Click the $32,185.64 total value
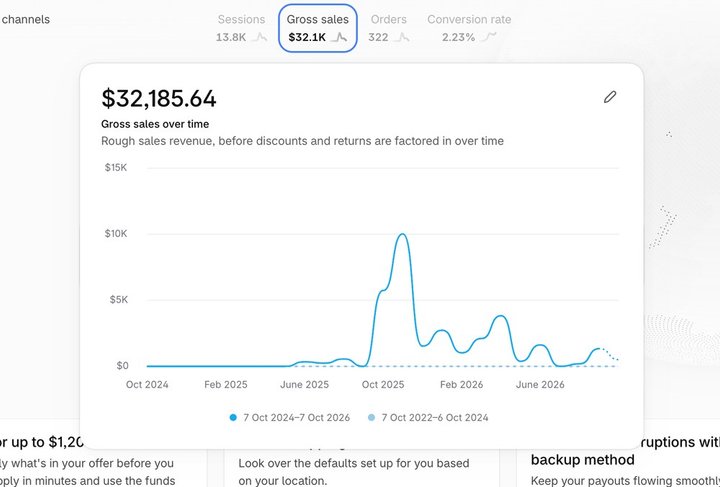The image size is (720, 487). (x=158, y=99)
